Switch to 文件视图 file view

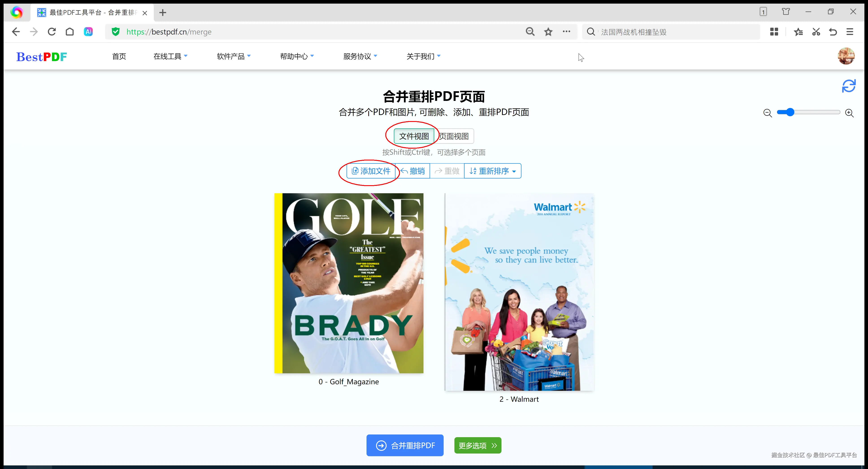point(414,136)
